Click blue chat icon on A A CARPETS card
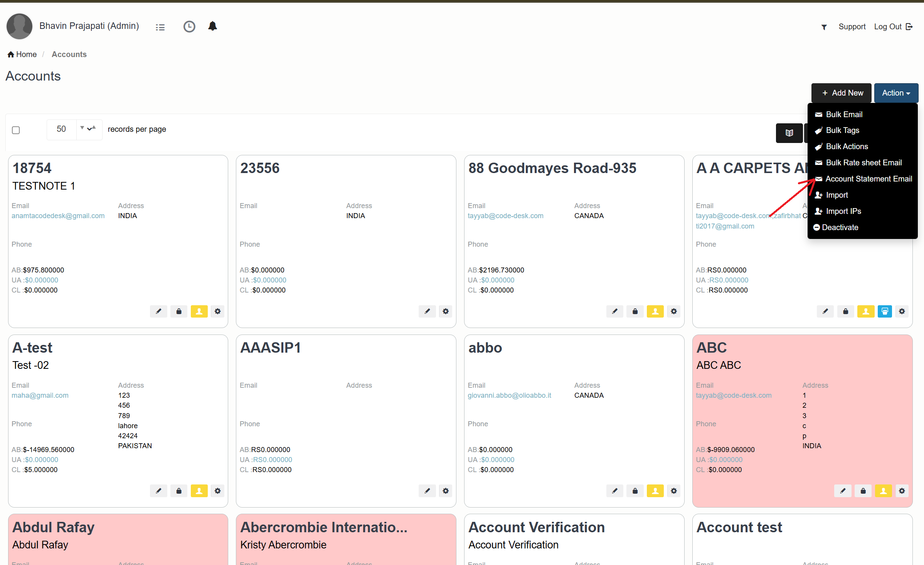 tap(885, 311)
